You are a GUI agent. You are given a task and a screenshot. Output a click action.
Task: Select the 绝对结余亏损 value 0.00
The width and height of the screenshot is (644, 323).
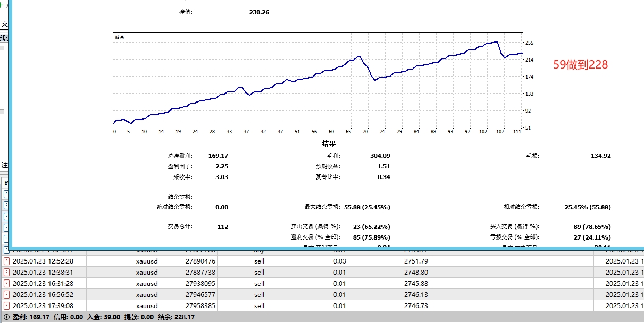point(222,207)
